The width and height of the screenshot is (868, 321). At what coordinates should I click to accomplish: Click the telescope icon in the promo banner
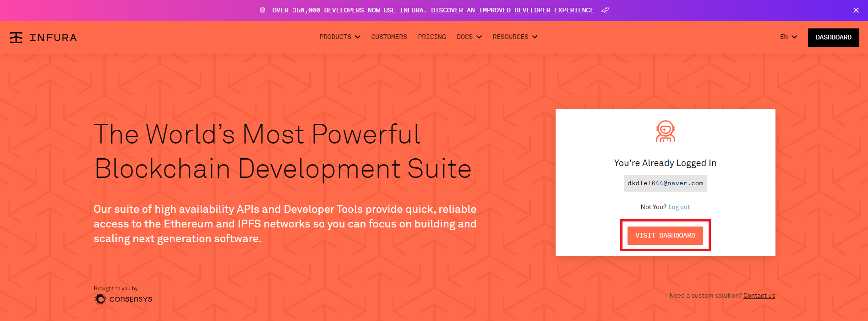coord(605,10)
